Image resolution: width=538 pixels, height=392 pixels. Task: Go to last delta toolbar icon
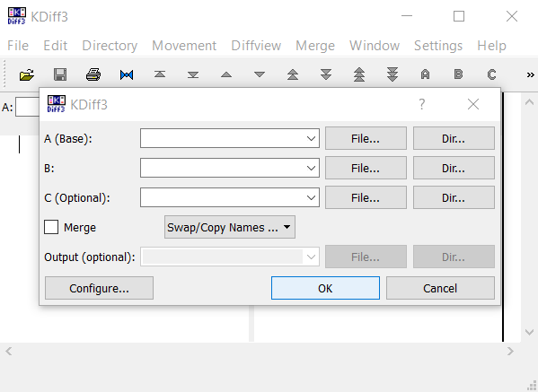pos(193,74)
